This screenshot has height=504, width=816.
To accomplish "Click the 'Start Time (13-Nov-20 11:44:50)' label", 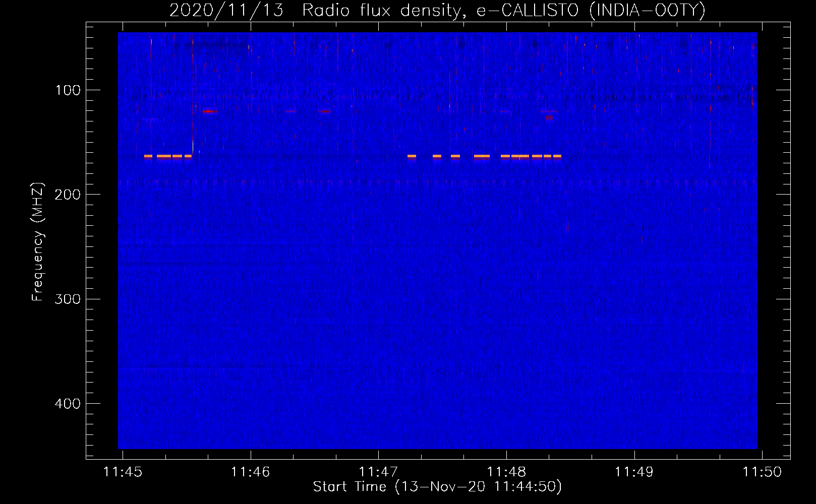I will [437, 487].
